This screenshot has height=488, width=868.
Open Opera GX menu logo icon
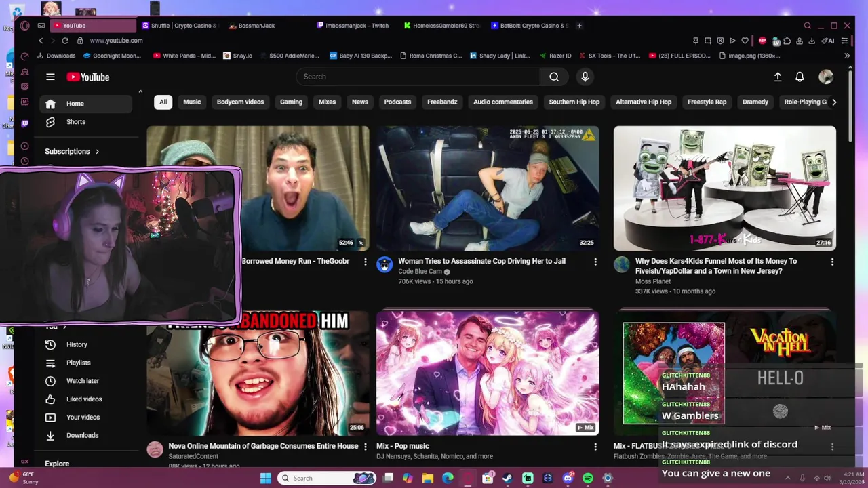click(25, 26)
